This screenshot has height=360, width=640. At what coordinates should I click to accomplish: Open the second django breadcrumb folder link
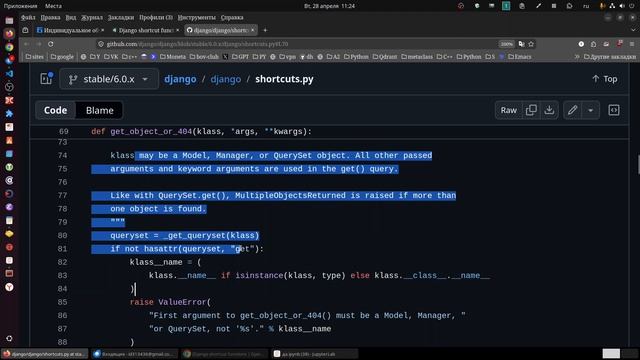pyautogui.click(x=226, y=79)
